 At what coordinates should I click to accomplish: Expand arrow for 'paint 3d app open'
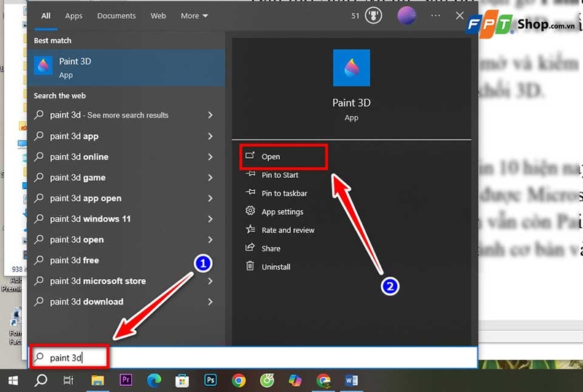(x=211, y=198)
